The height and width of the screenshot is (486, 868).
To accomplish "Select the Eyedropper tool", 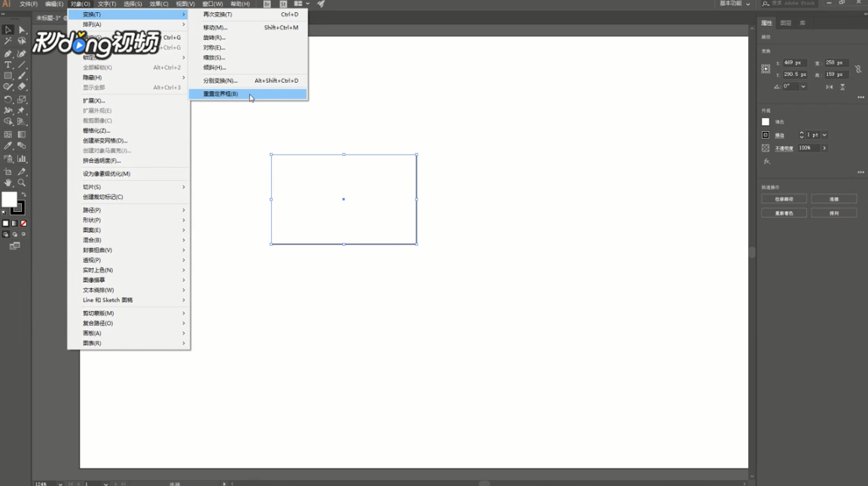I will point(8,146).
